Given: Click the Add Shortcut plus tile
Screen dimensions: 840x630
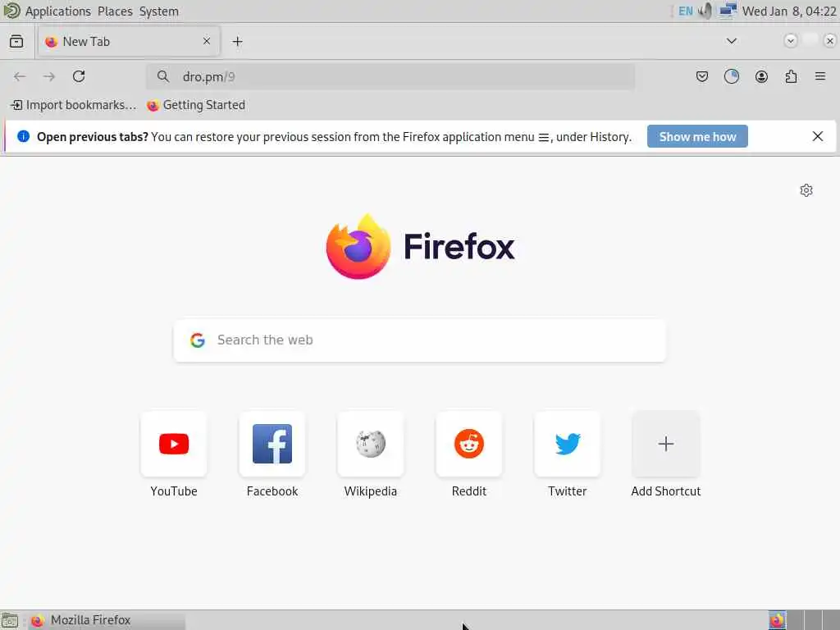Looking at the screenshot, I should pyautogui.click(x=666, y=444).
